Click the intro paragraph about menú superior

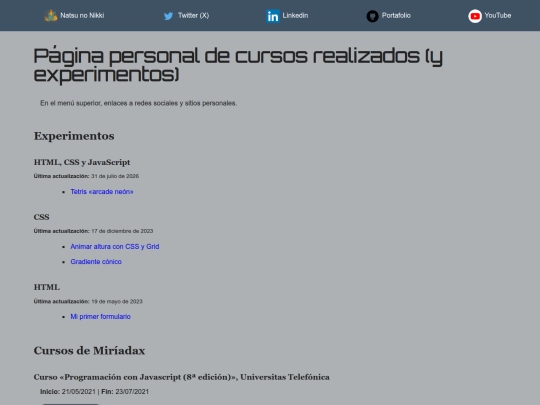[x=139, y=103]
